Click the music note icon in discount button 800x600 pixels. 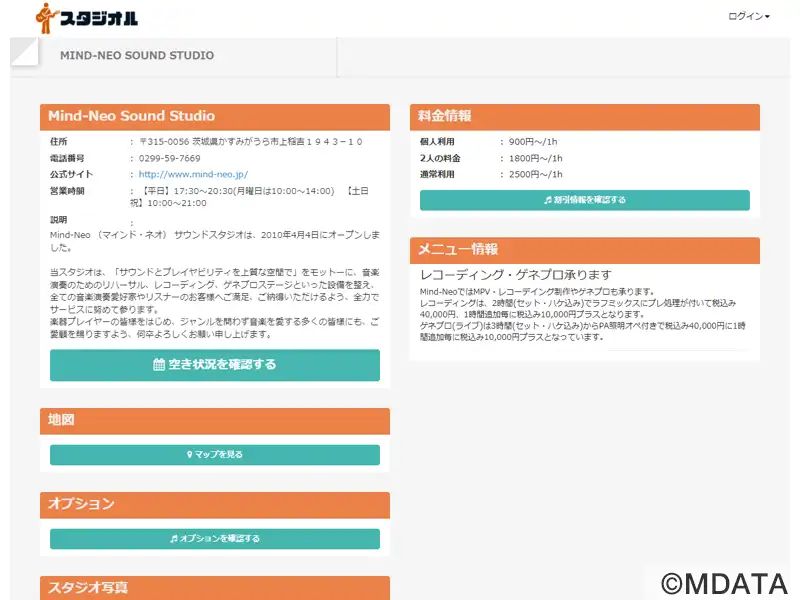tap(548, 200)
